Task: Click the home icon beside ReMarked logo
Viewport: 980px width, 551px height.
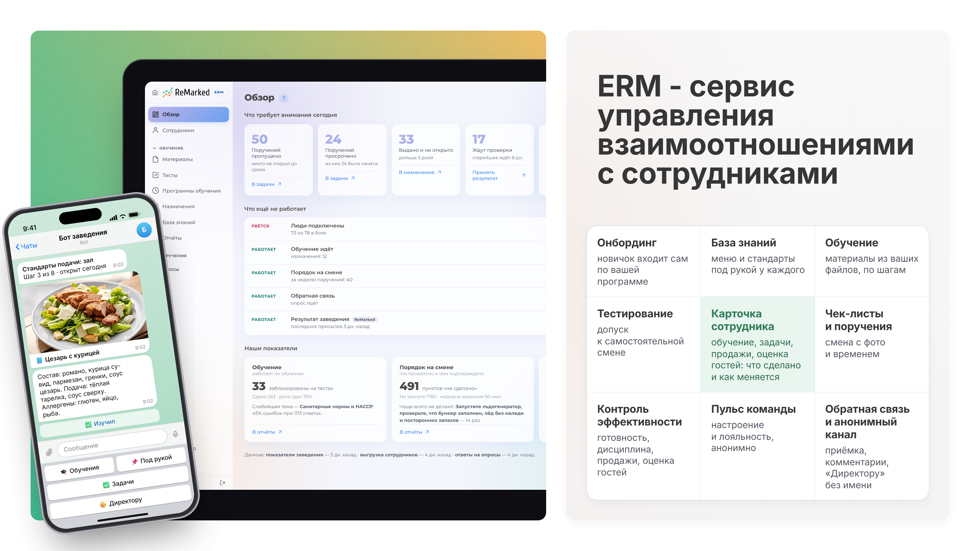Action: coord(155,92)
